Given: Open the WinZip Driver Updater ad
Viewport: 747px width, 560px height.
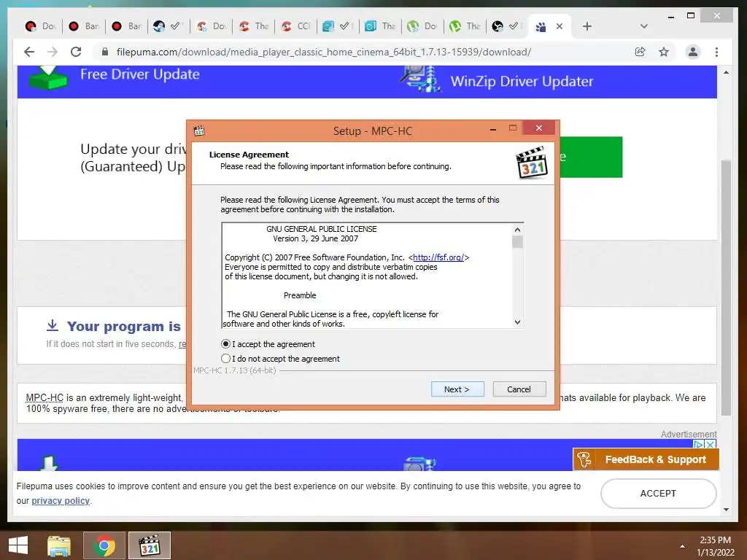Looking at the screenshot, I should [x=522, y=82].
